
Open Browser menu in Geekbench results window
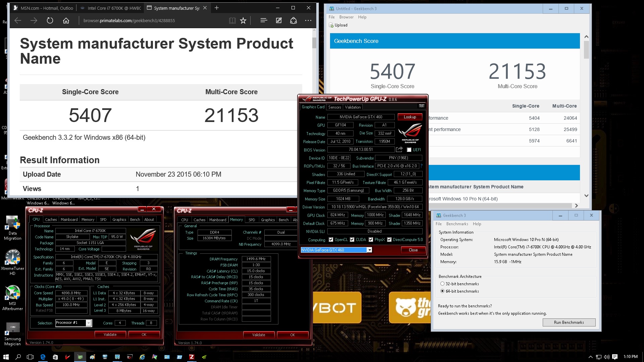[346, 17]
